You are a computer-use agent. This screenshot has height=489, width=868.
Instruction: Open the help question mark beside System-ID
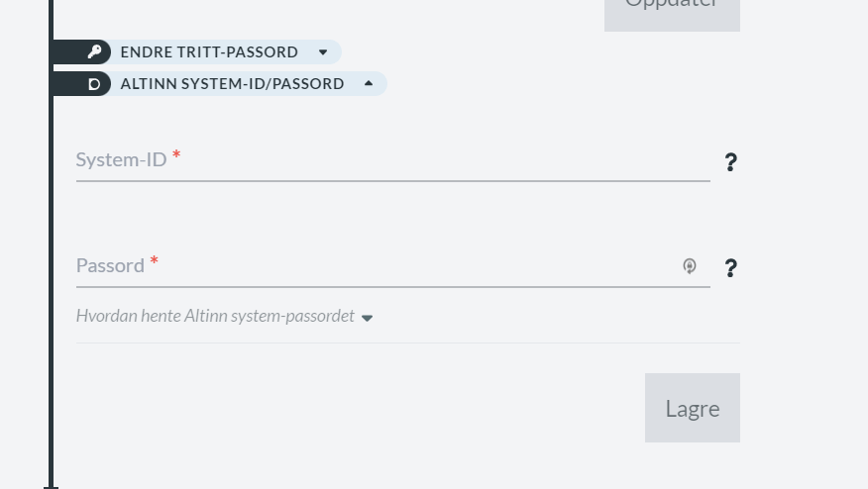click(x=730, y=162)
